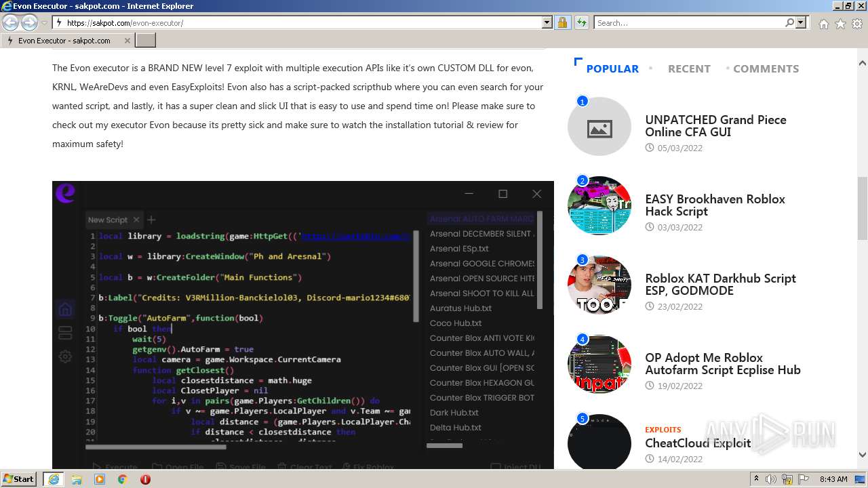This screenshot has height=488, width=868.
Task: Click the Evon settings gear sidebar icon
Action: (65, 357)
